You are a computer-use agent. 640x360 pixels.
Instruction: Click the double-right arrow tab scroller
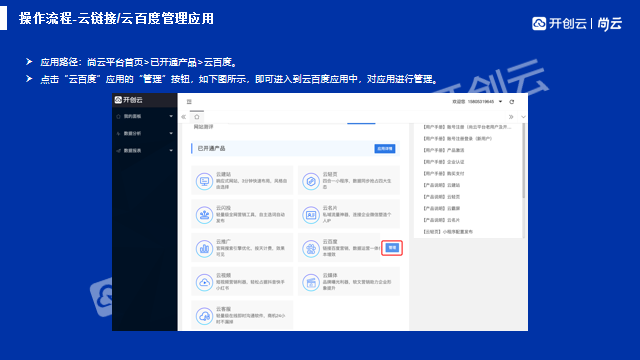(x=511, y=117)
